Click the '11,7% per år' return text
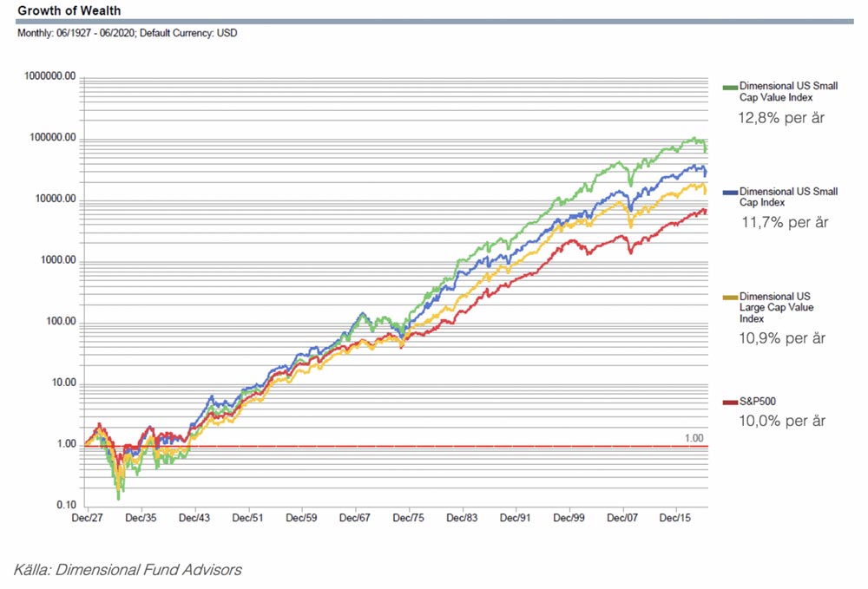Image resolution: width=868 pixels, height=589 pixels. tap(785, 222)
